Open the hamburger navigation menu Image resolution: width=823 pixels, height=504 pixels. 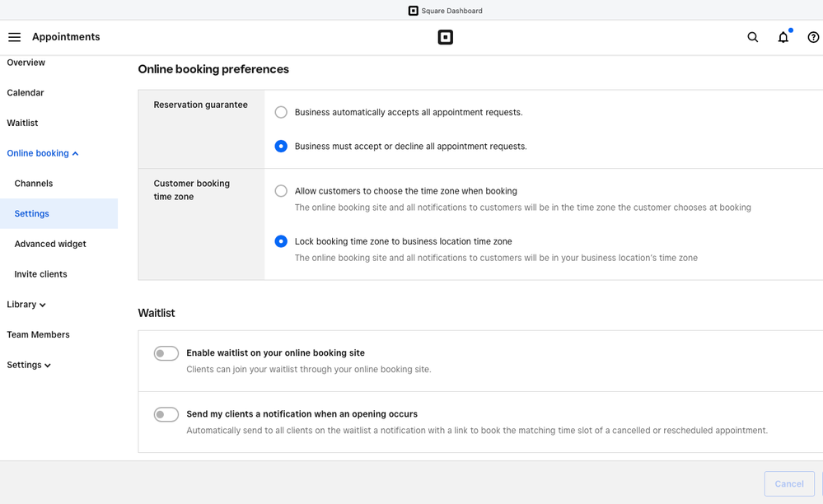tap(14, 37)
